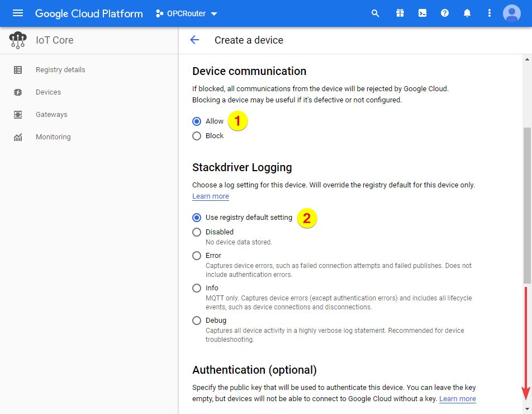The image size is (532, 414).
Task: Click the back arrow on Create a device
Action: (x=194, y=40)
